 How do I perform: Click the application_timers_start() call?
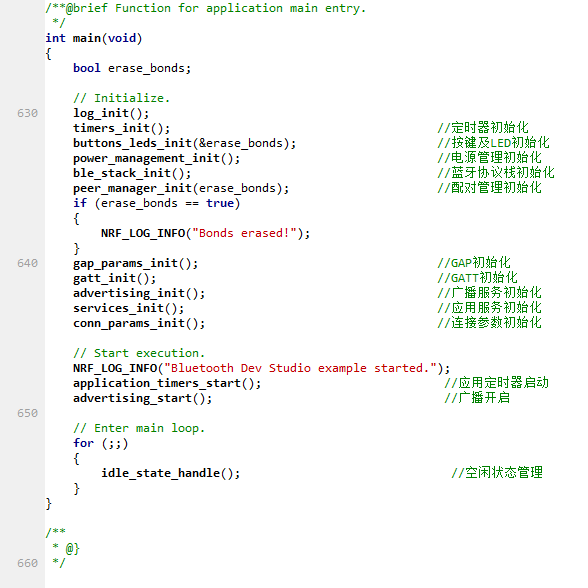point(167,383)
